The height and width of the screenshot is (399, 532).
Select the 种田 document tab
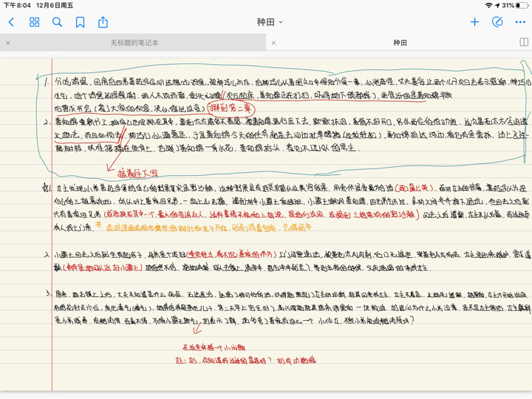[400, 43]
